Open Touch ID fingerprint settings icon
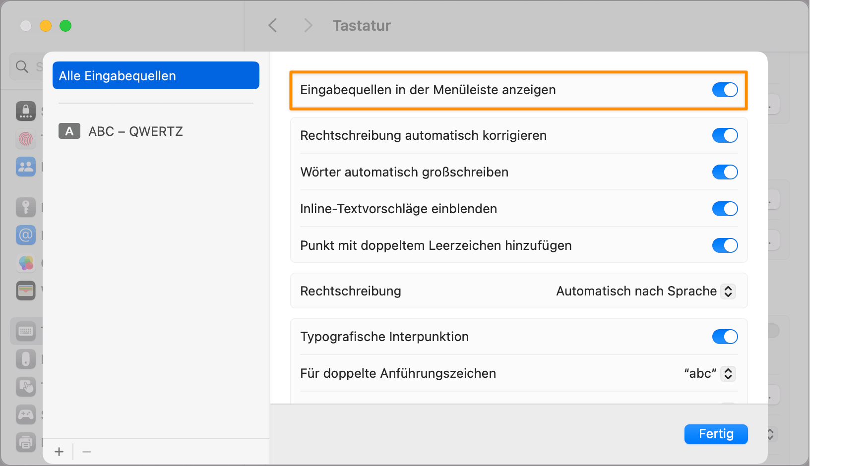Screen dimensions: 868x466 pos(25,139)
